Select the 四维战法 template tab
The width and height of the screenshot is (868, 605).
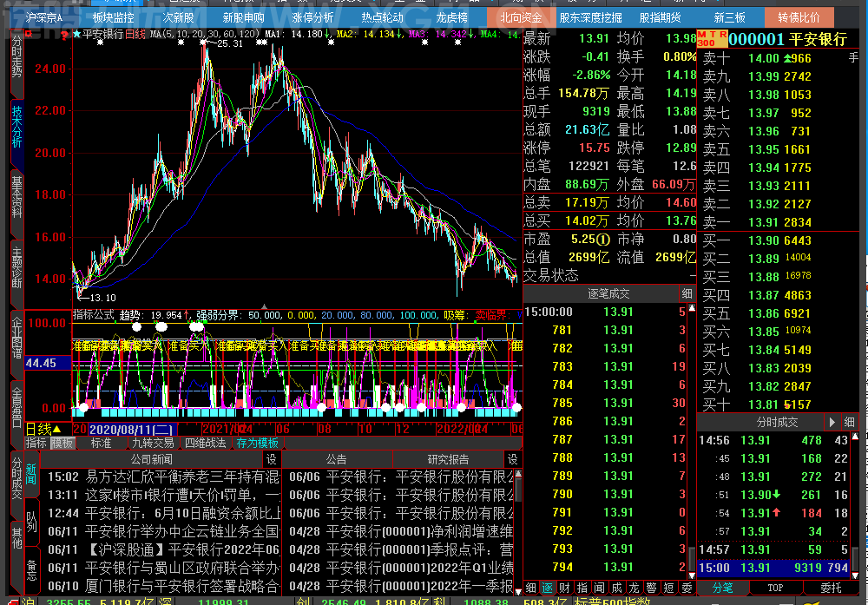coord(206,443)
